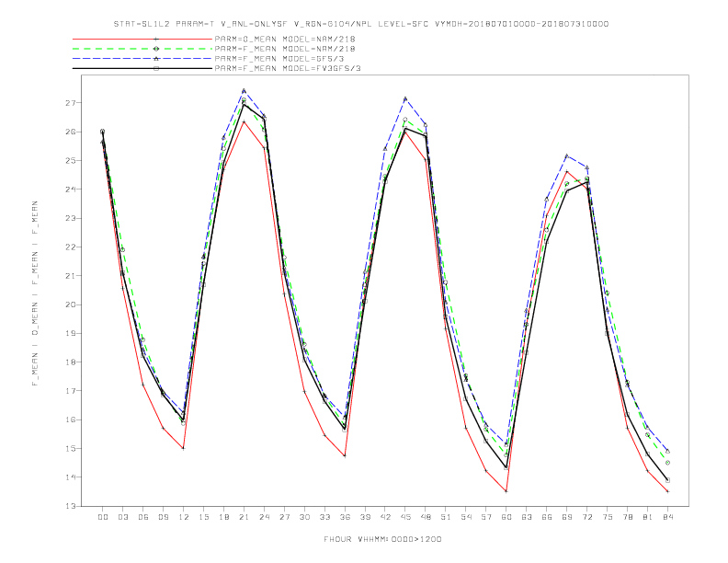Image resolution: width=728 pixels, height=563 pixels.
Task: Click x-axis forecast hour label 54
Action: [466, 517]
